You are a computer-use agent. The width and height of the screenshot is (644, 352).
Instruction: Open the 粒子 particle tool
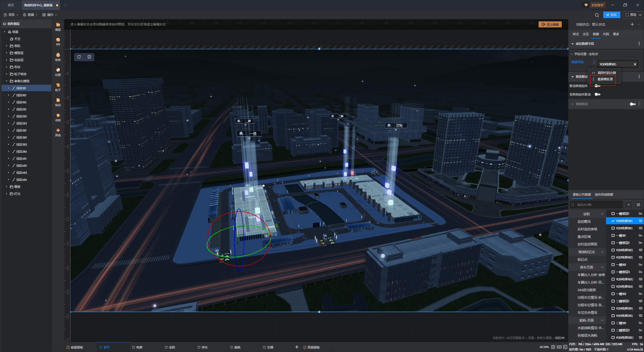pos(58,86)
